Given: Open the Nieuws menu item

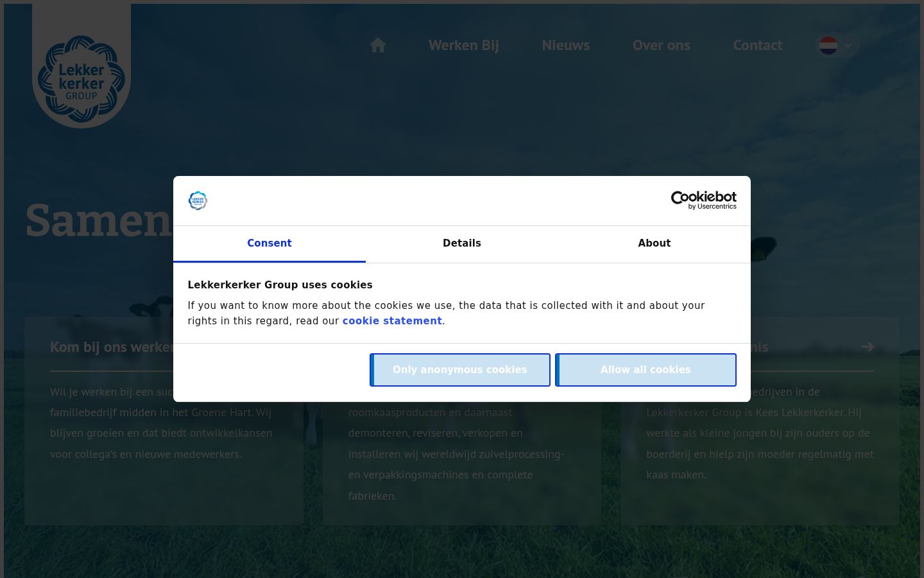Looking at the screenshot, I should (565, 45).
